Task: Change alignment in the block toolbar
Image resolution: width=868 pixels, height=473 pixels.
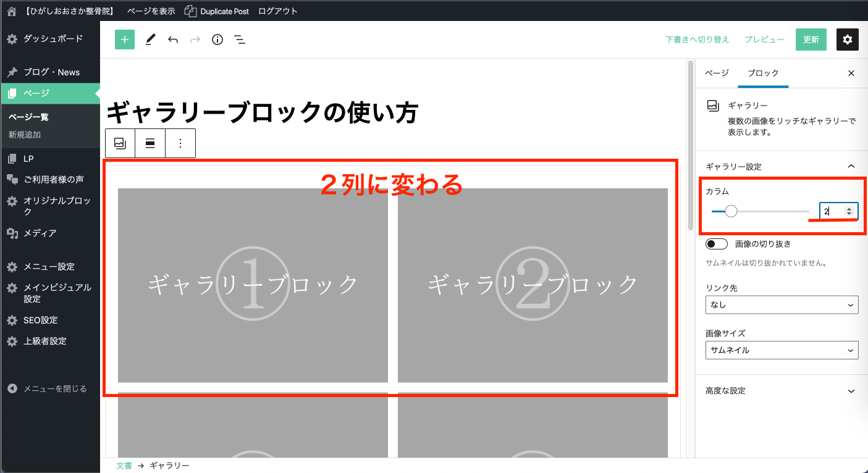Action: (x=150, y=143)
